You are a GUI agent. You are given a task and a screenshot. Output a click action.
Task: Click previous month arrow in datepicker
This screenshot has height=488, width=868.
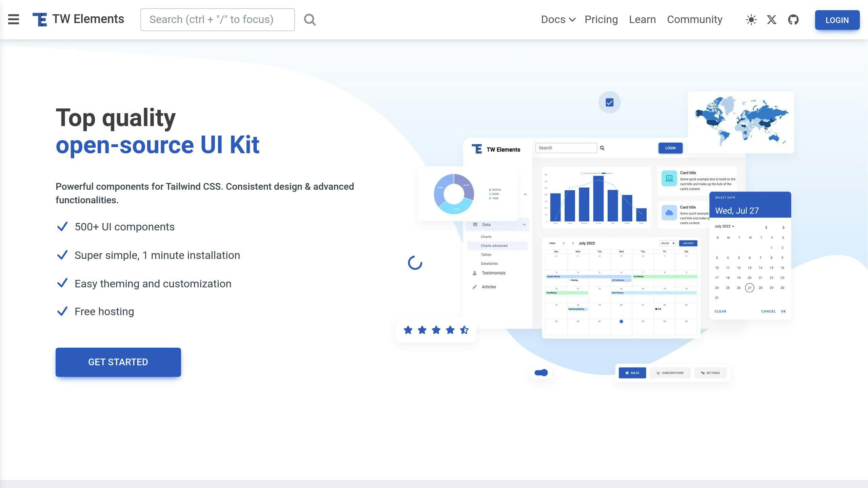tap(766, 227)
